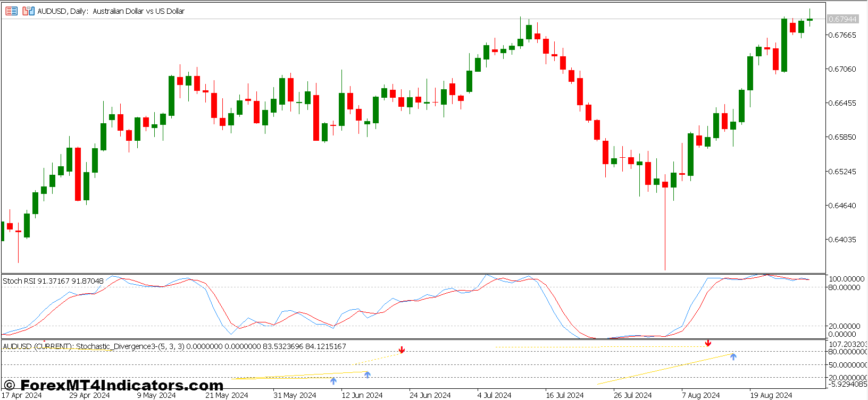Click the leftmost red down arrow signal
Image resolution: width=868 pixels, height=400 pixels.
coord(402,350)
